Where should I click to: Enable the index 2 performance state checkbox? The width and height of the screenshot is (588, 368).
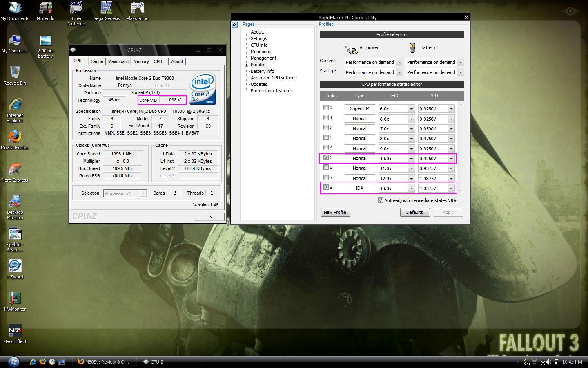326,128
